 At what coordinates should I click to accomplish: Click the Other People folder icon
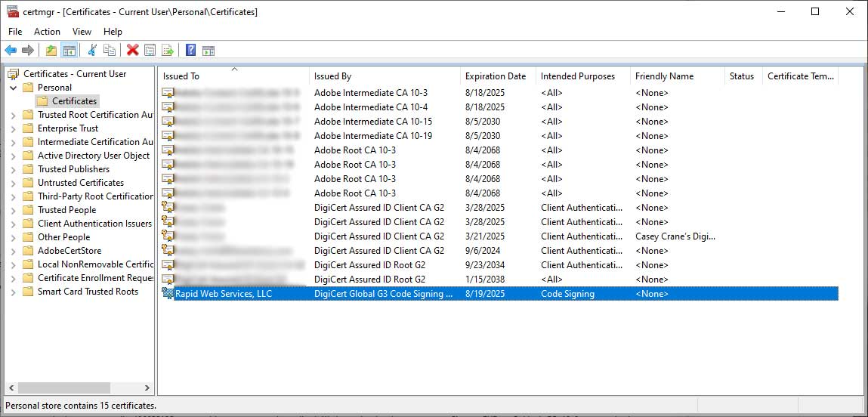click(28, 237)
